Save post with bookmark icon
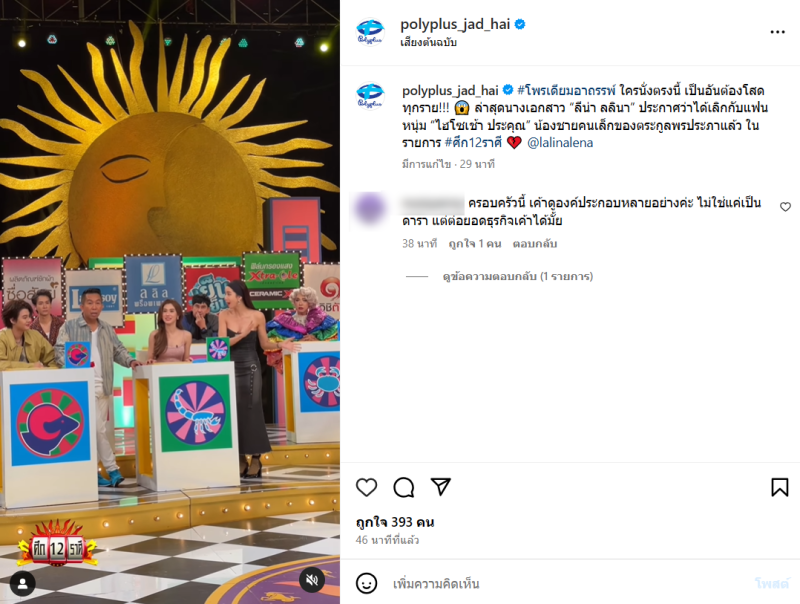This screenshot has height=604, width=800. (780, 487)
